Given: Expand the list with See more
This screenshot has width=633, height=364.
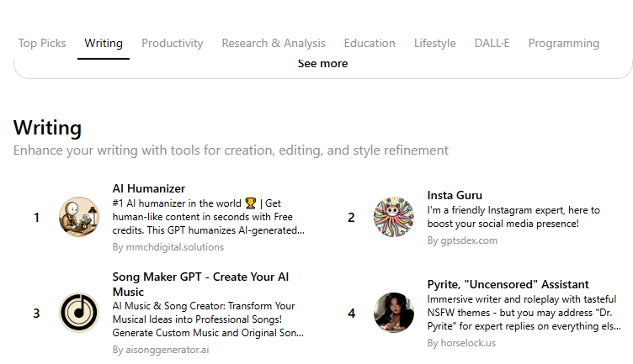Looking at the screenshot, I should [x=322, y=64].
